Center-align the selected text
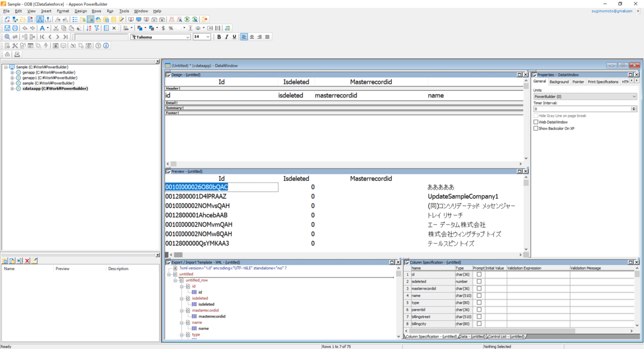 click(252, 37)
